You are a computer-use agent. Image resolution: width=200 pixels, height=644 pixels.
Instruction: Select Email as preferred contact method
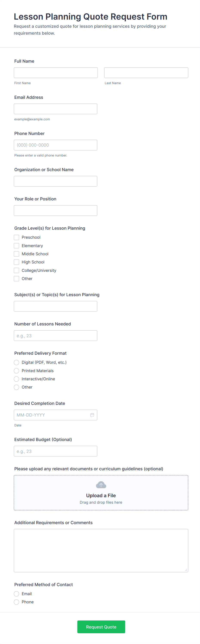pos(17,594)
